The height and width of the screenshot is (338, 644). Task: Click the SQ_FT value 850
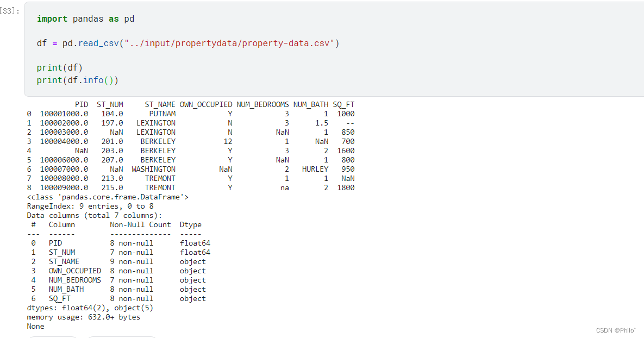pos(348,132)
